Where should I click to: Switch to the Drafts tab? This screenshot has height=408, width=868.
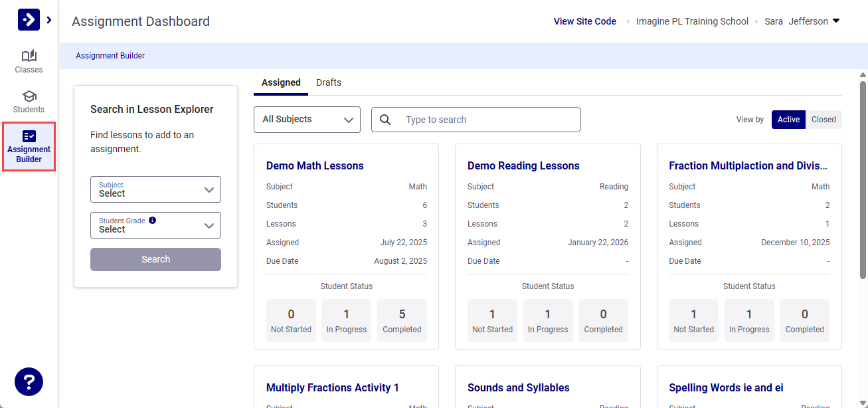[329, 82]
